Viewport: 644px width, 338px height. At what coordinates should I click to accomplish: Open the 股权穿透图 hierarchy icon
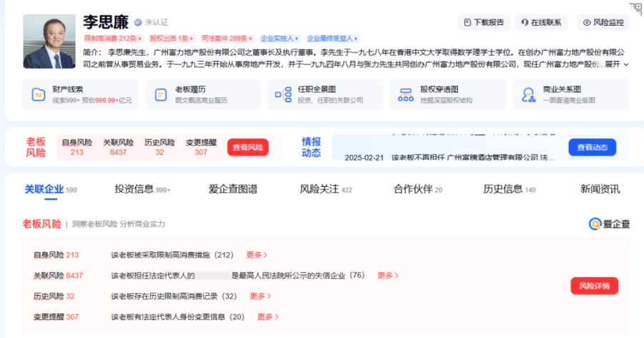click(406, 95)
